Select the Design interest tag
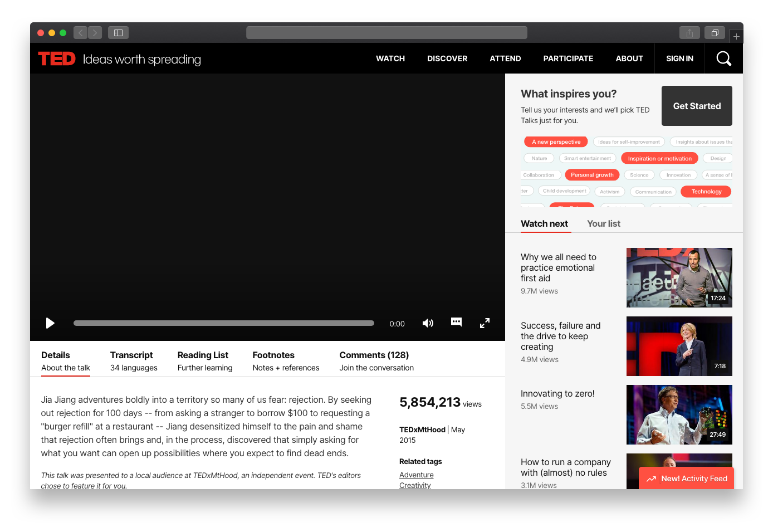This screenshot has height=532, width=773. pos(718,158)
